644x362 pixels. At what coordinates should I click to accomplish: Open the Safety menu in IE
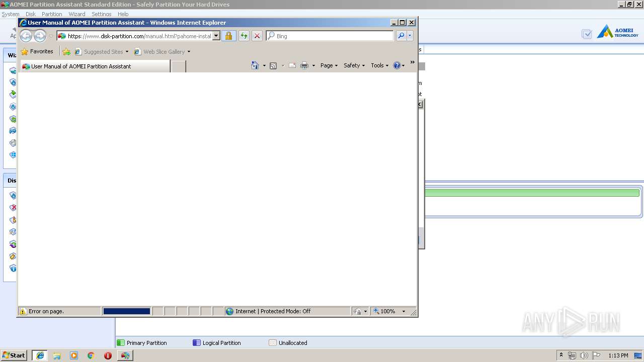354,65
